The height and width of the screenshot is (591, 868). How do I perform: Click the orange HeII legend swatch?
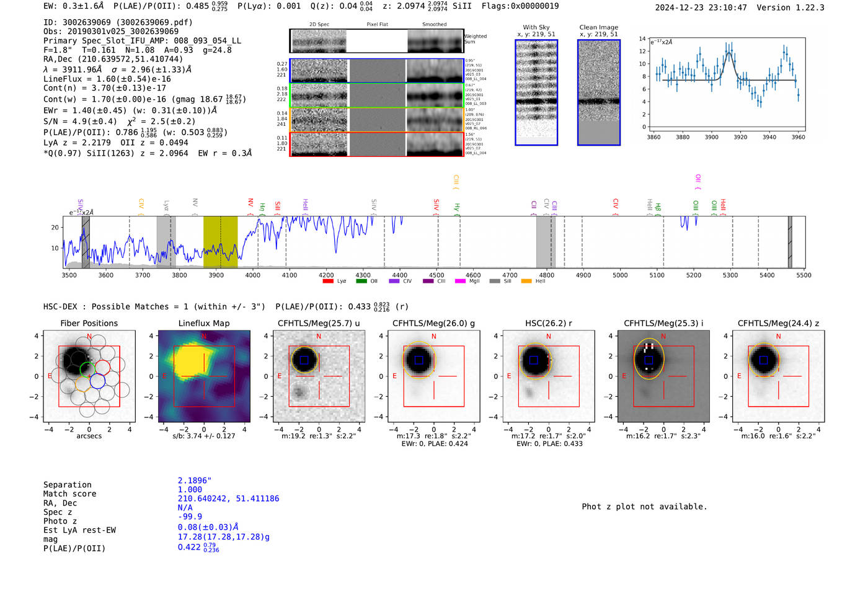[x=526, y=282]
